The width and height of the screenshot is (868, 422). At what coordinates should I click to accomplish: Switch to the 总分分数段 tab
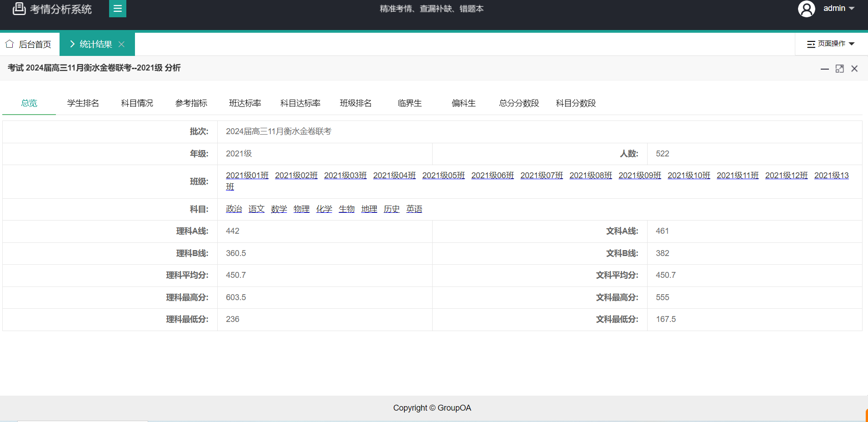(x=519, y=103)
